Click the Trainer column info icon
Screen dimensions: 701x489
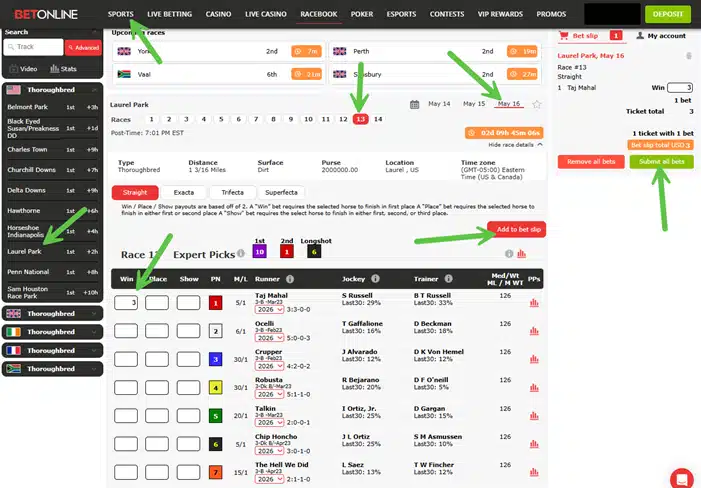click(448, 278)
